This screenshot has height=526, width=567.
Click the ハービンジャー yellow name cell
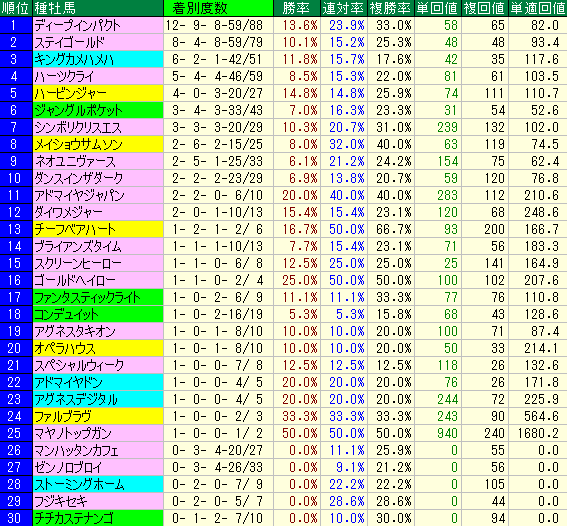point(98,93)
